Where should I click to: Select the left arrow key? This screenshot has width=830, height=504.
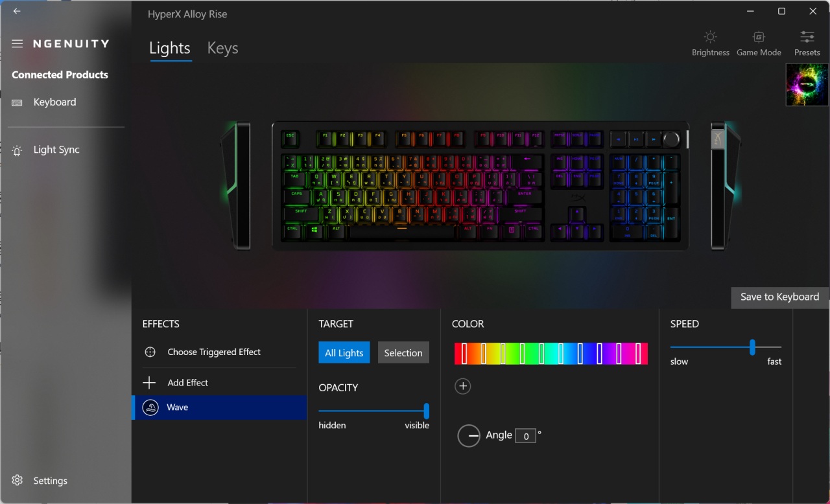click(x=560, y=231)
